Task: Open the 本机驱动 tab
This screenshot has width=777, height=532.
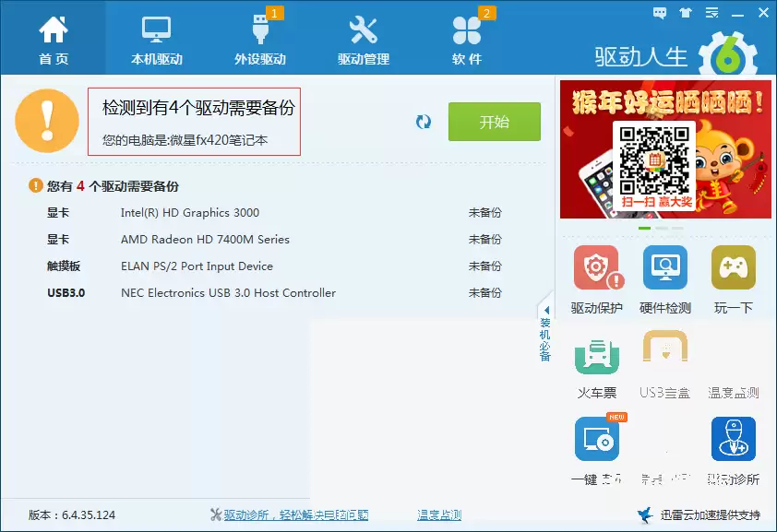Action: [157, 40]
